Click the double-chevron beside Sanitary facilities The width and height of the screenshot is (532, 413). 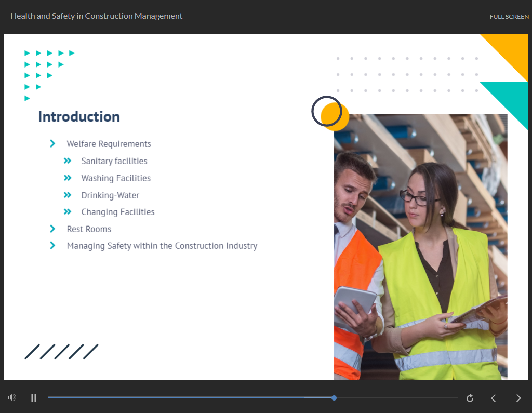[68, 161]
